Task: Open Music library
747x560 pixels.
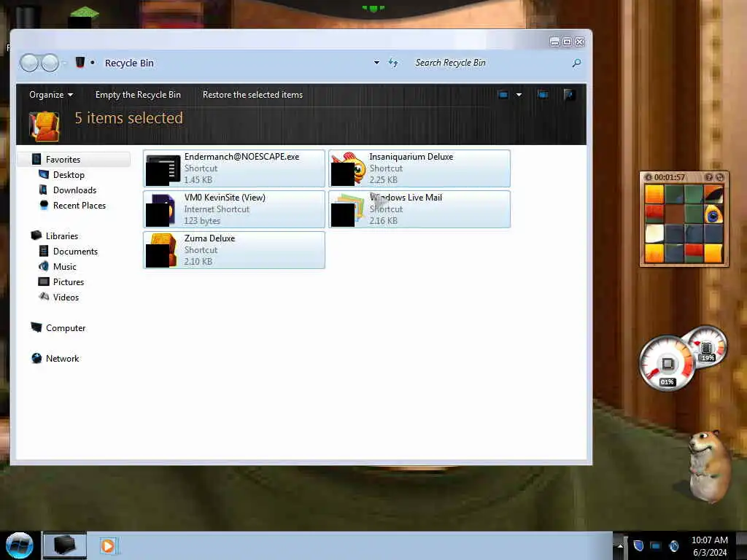Action: (65, 267)
